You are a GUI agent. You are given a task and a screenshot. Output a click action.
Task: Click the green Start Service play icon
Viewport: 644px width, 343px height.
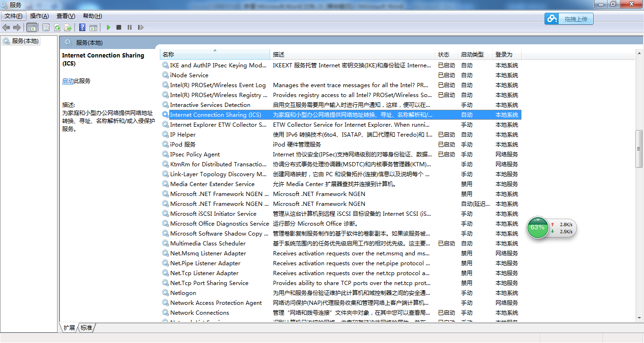[x=108, y=28]
